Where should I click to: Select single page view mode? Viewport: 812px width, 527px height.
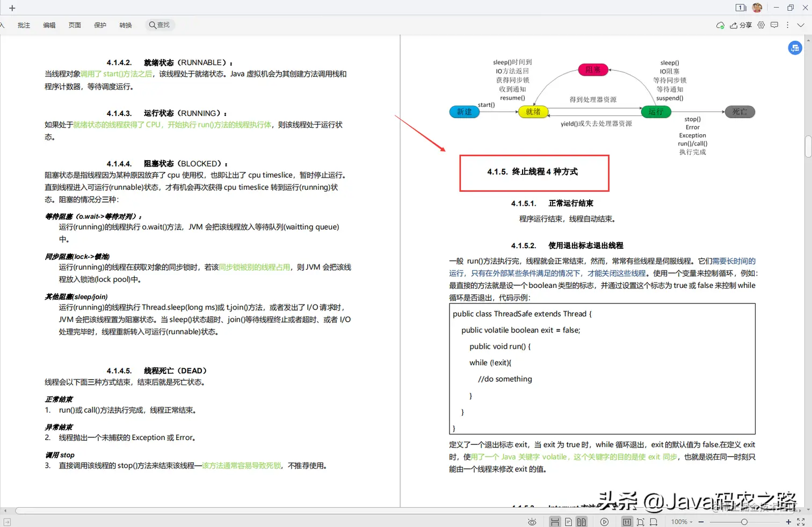coord(569,522)
